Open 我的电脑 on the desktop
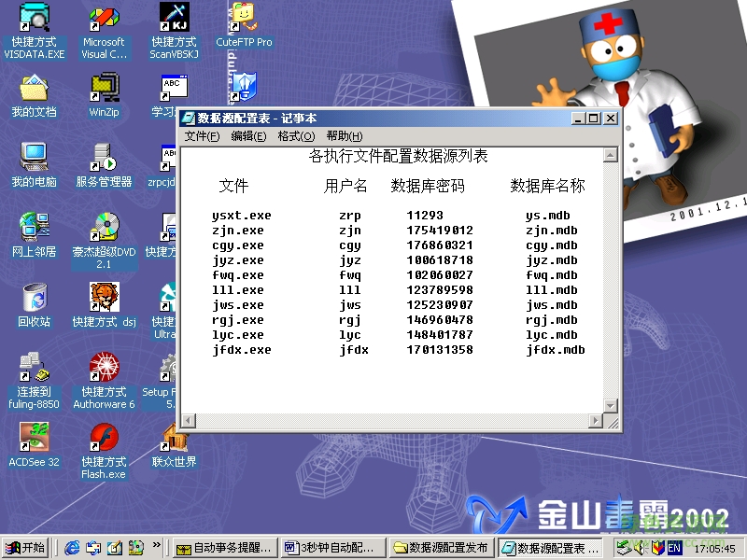The width and height of the screenshot is (747, 560). click(35, 157)
